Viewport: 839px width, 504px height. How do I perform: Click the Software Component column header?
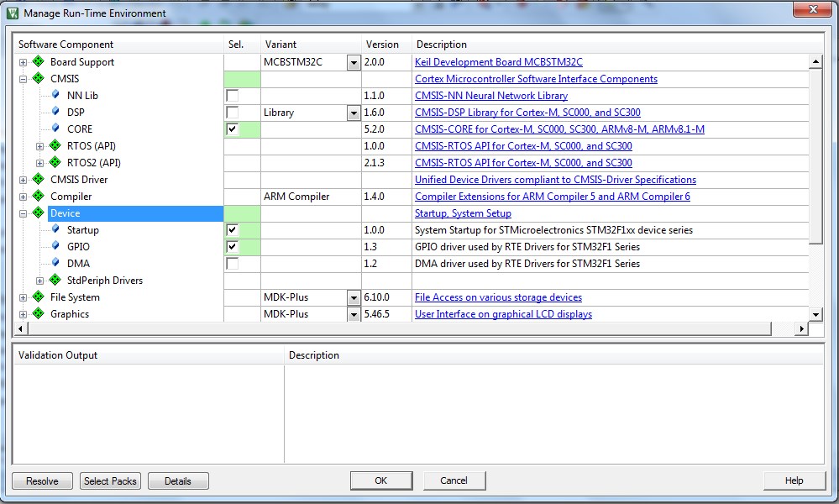click(118, 45)
